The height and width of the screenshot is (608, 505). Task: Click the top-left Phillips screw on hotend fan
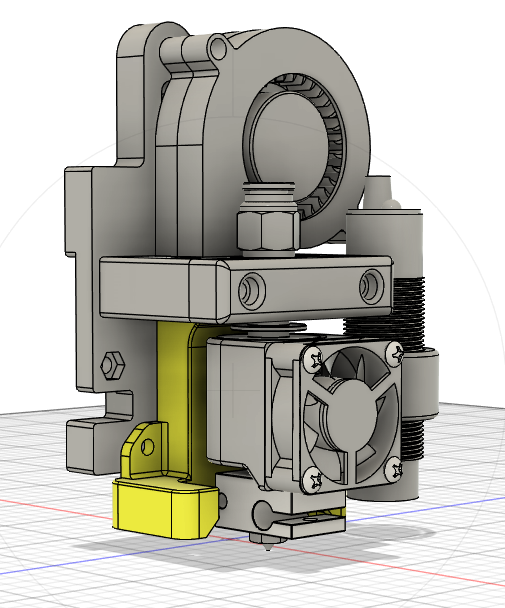[313, 358]
